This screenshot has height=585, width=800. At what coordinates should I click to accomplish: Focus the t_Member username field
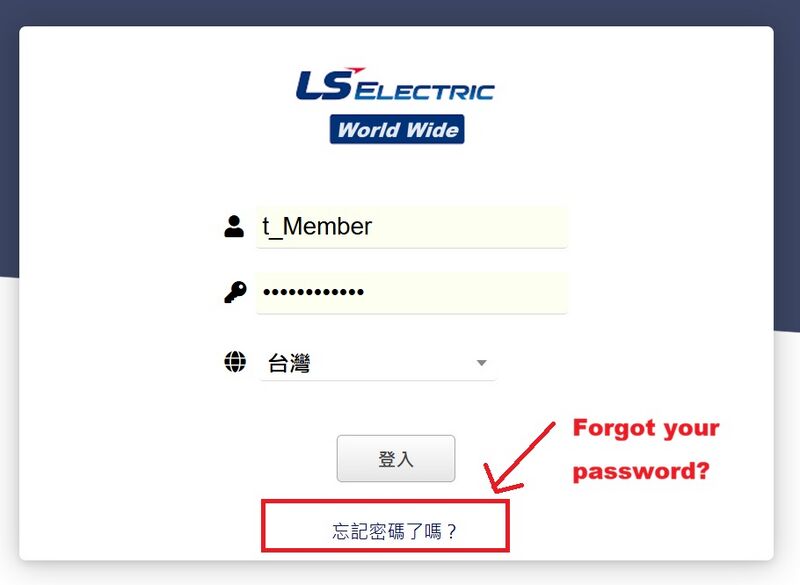tap(411, 227)
